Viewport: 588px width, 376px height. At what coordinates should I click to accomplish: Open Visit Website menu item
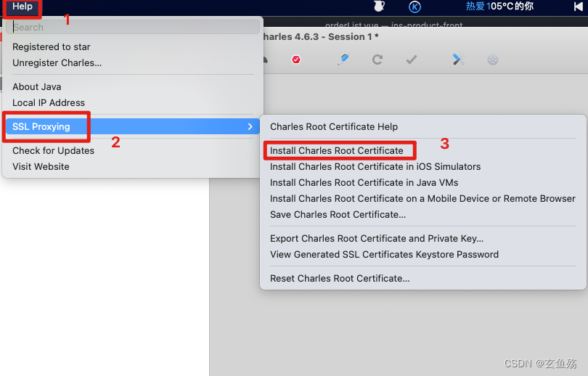[x=41, y=166]
